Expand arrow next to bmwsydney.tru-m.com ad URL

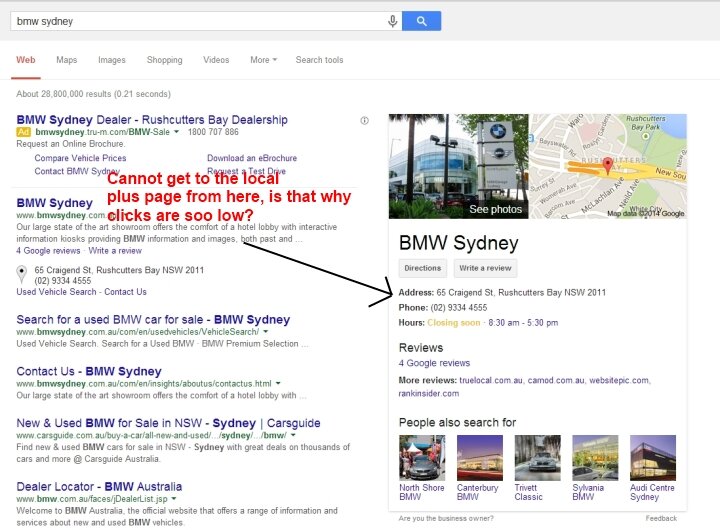176,132
